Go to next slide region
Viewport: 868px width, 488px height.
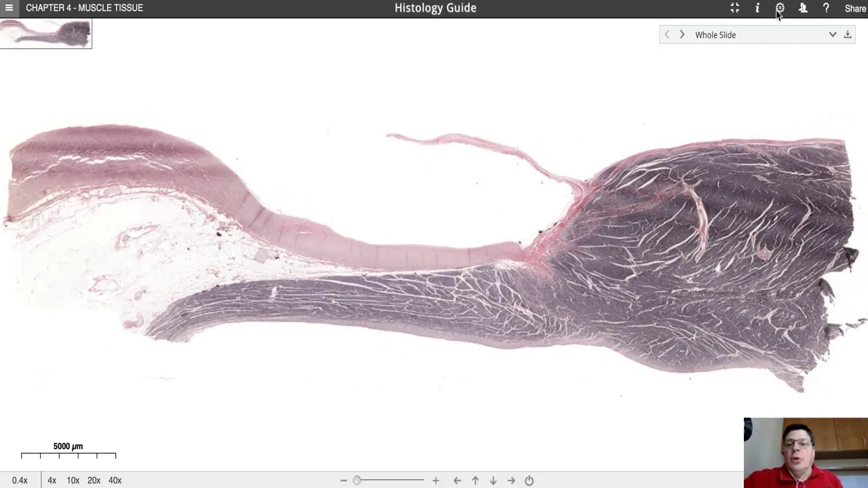click(x=682, y=35)
